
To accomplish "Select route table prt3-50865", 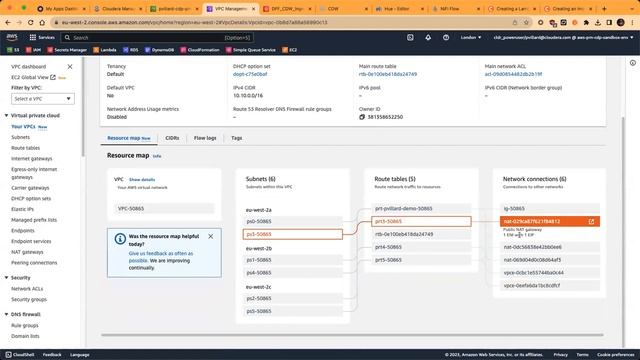I will click(421, 221).
